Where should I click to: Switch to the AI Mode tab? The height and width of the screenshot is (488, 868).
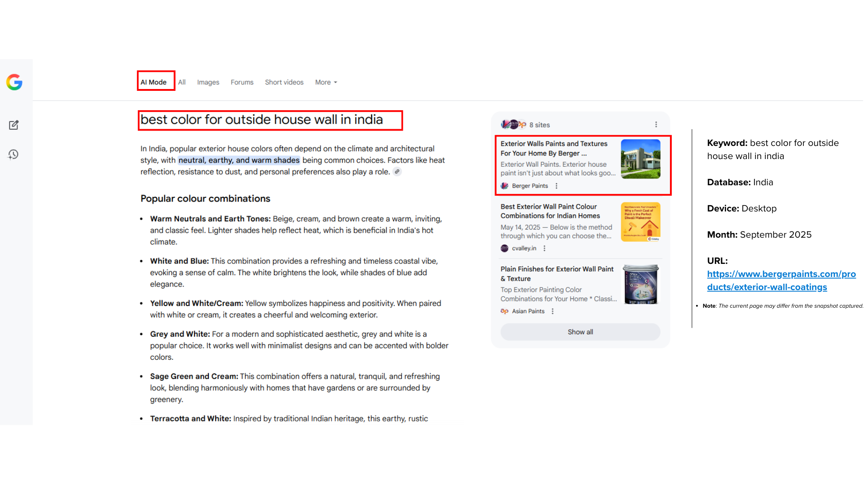(x=153, y=82)
